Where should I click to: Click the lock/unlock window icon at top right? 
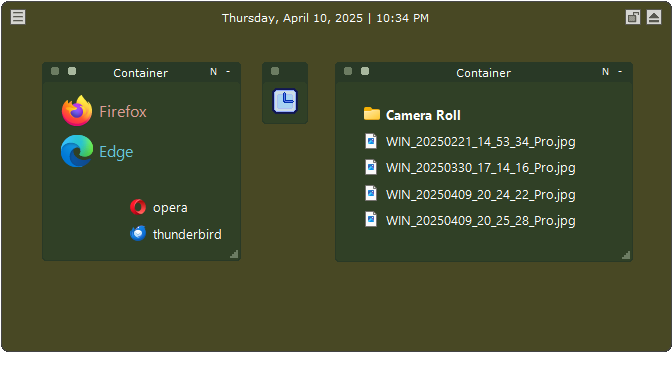pyautogui.click(x=633, y=17)
